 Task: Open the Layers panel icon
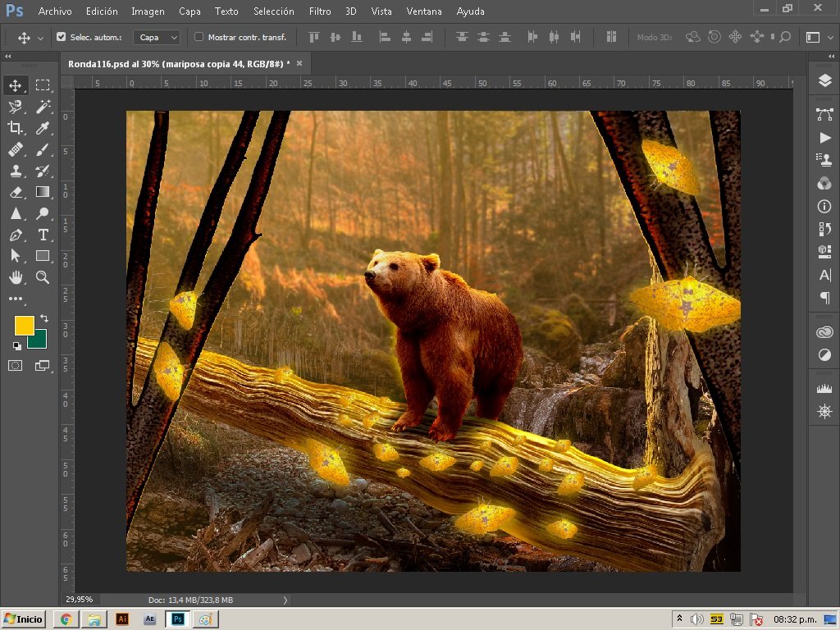[825, 81]
